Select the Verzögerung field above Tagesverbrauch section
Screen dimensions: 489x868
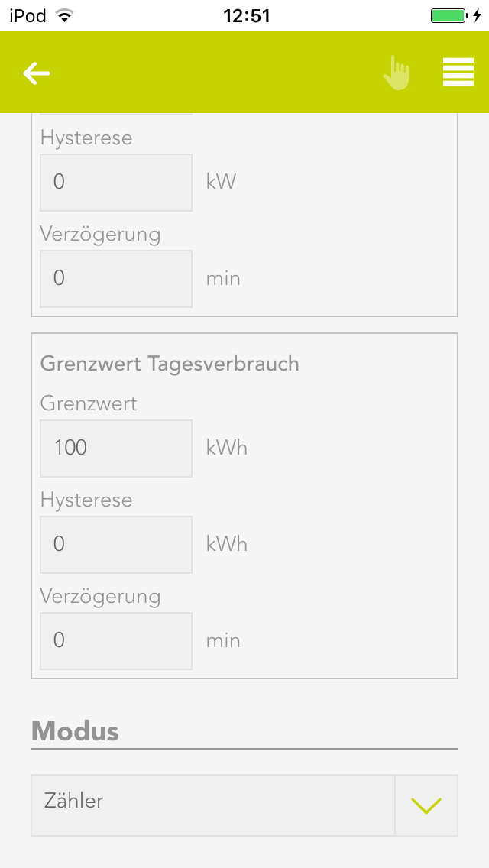[116, 279]
